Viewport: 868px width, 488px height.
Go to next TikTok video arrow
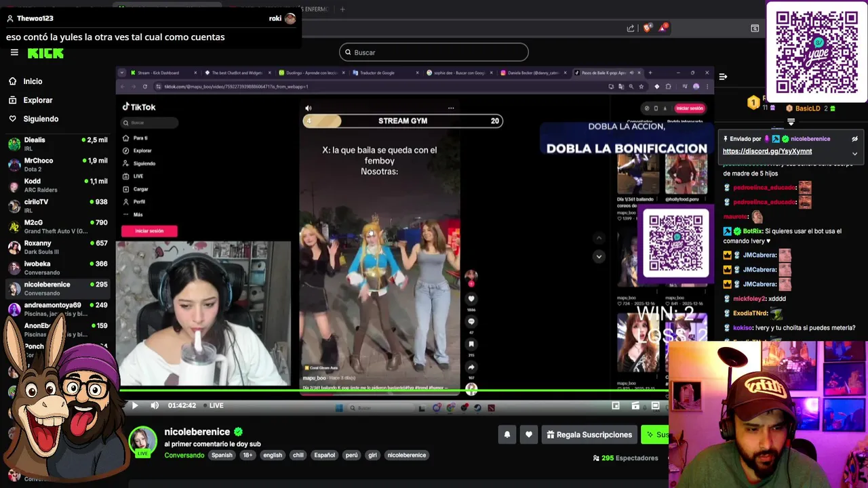point(599,256)
